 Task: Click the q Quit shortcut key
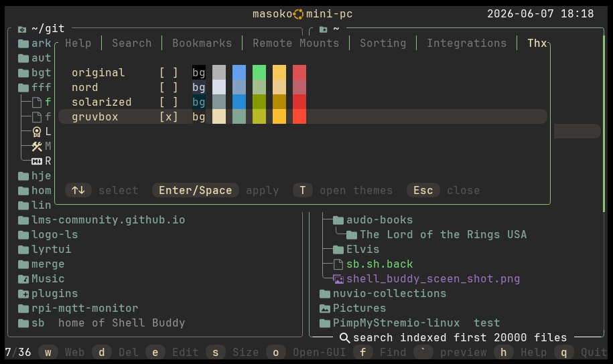coord(564,352)
